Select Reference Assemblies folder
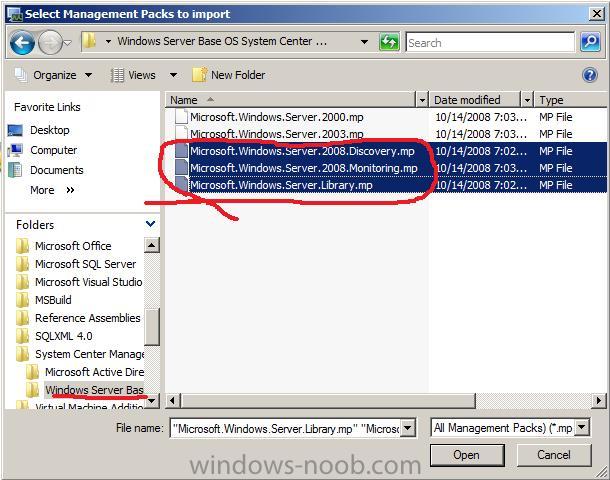The width and height of the screenshot is (610, 480). point(88,318)
